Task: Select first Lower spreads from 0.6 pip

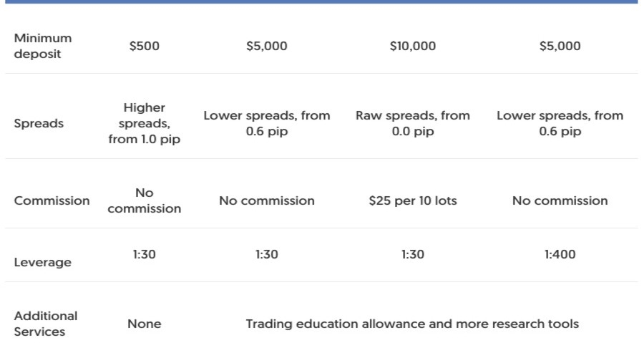Action: (266, 123)
